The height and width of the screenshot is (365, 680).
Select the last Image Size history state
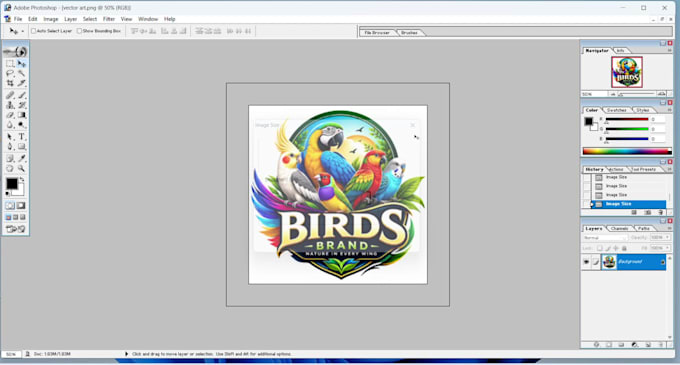click(628, 204)
